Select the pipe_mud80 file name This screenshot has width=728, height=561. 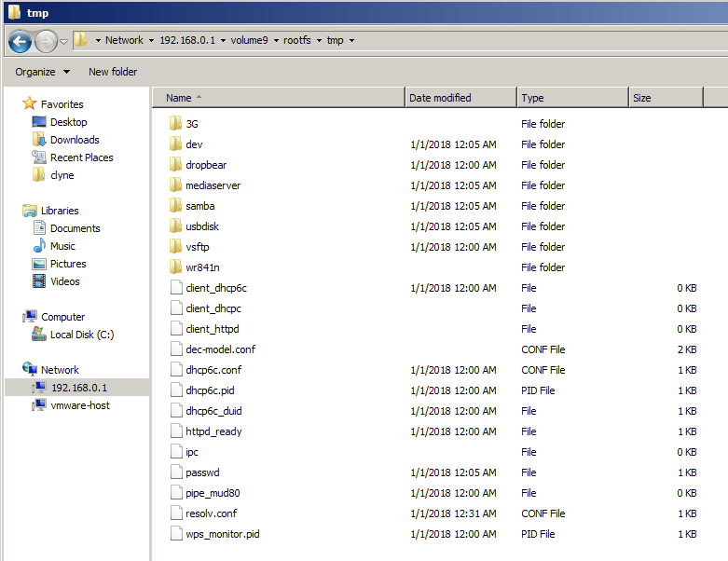coord(213,493)
